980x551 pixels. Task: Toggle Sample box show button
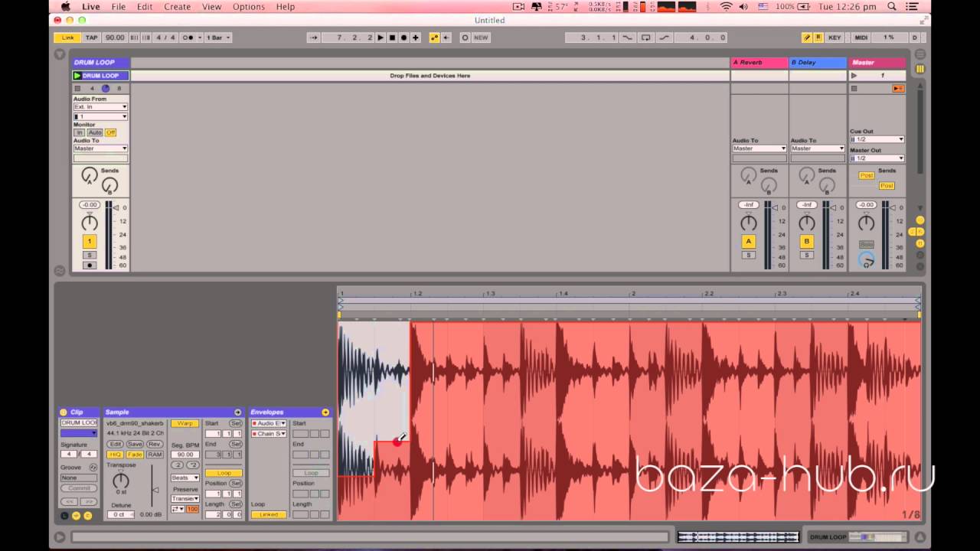point(76,516)
